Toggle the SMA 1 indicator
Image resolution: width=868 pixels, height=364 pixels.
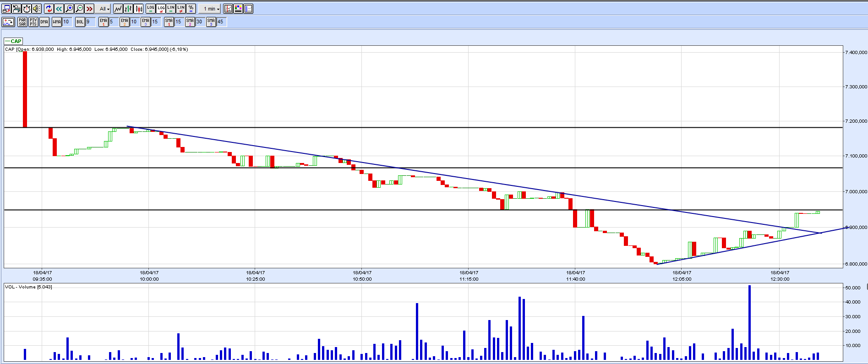169,22
